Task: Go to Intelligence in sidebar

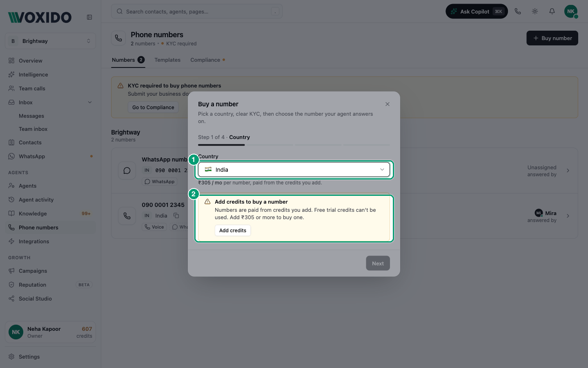Action: pos(51,74)
